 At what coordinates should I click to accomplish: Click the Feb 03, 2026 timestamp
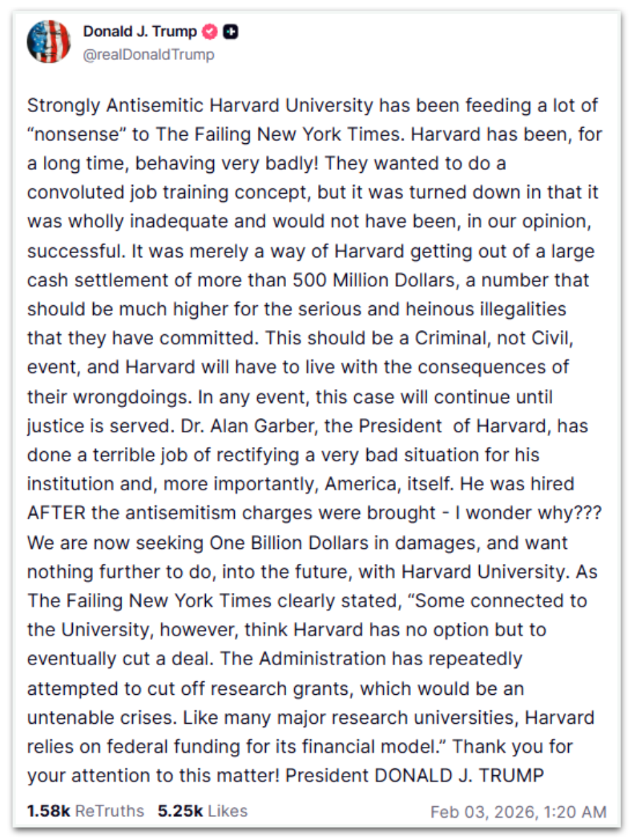[518, 811]
